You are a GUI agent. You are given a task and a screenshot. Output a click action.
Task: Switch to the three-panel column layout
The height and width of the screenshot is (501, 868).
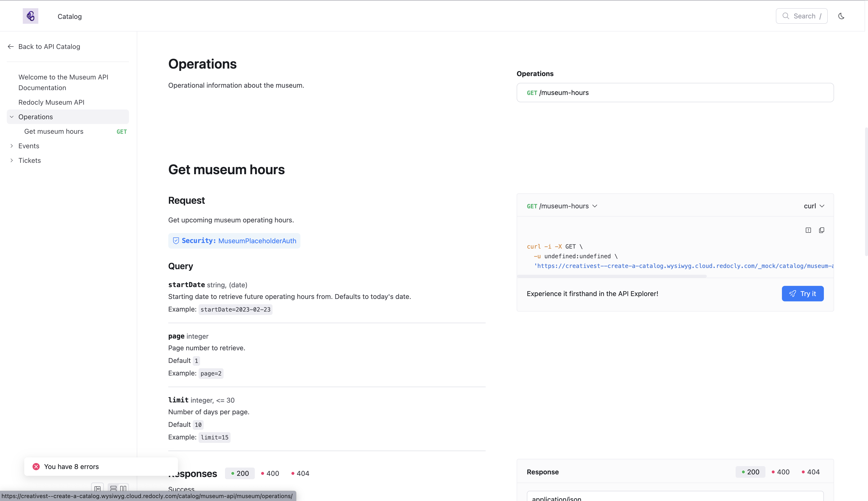(123, 489)
